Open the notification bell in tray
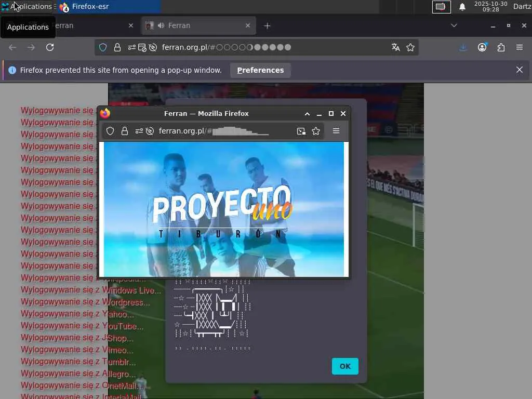Viewport: 532px width, 399px height. [x=462, y=7]
